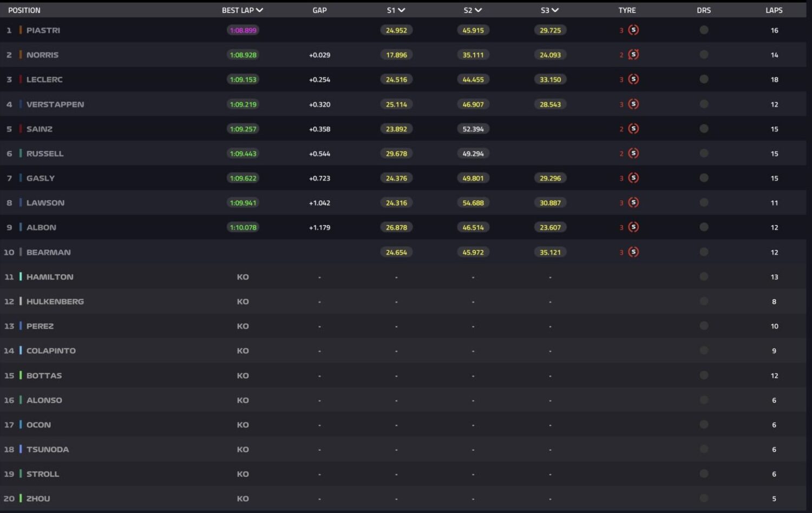
Task: Click the Tyre column header
Action: pyautogui.click(x=627, y=10)
